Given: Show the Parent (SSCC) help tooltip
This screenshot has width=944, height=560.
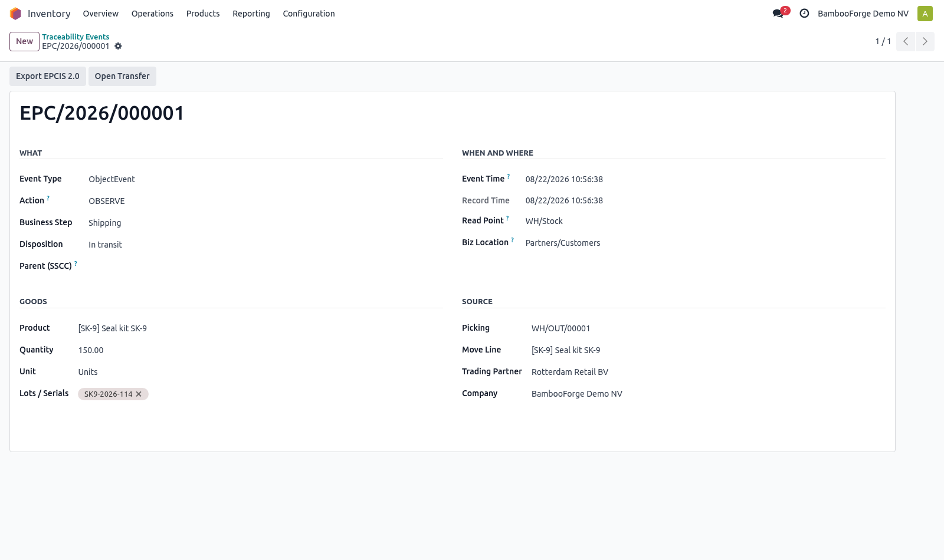Looking at the screenshot, I should 76,263.
